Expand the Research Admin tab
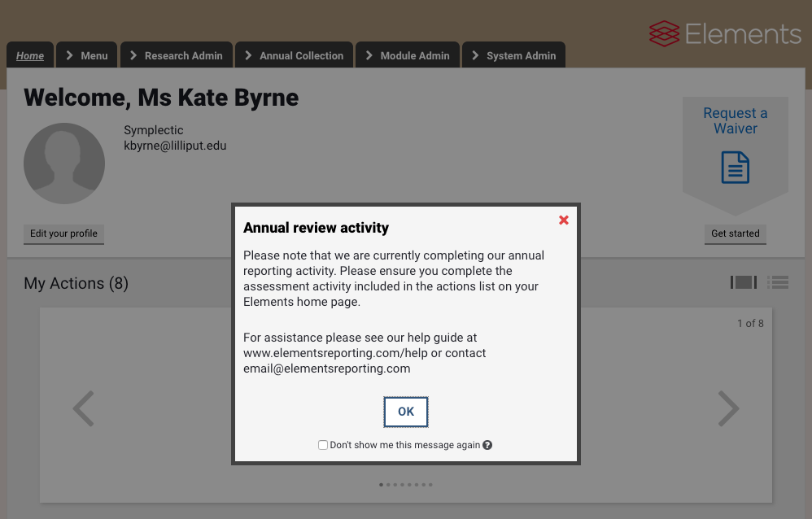 (177, 55)
